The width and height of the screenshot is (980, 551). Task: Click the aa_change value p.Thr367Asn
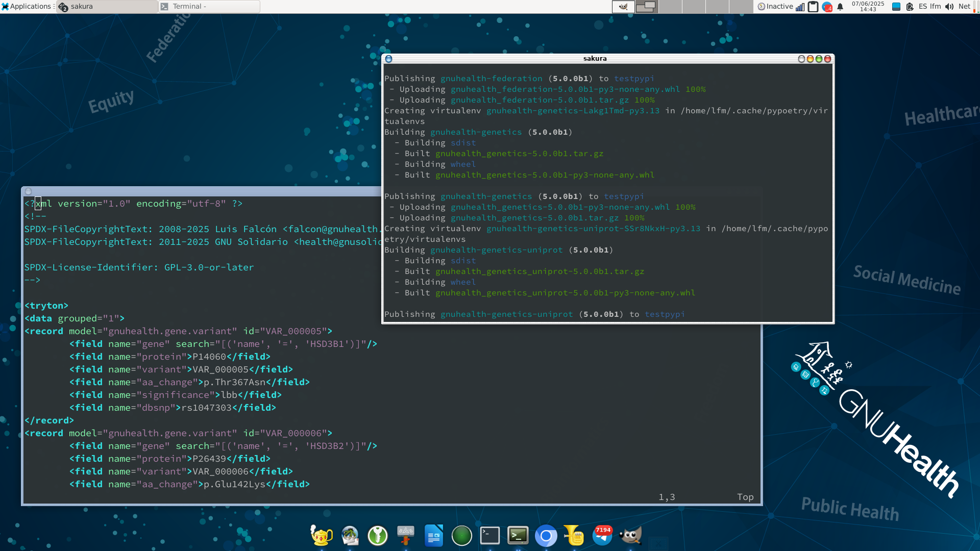point(234,382)
